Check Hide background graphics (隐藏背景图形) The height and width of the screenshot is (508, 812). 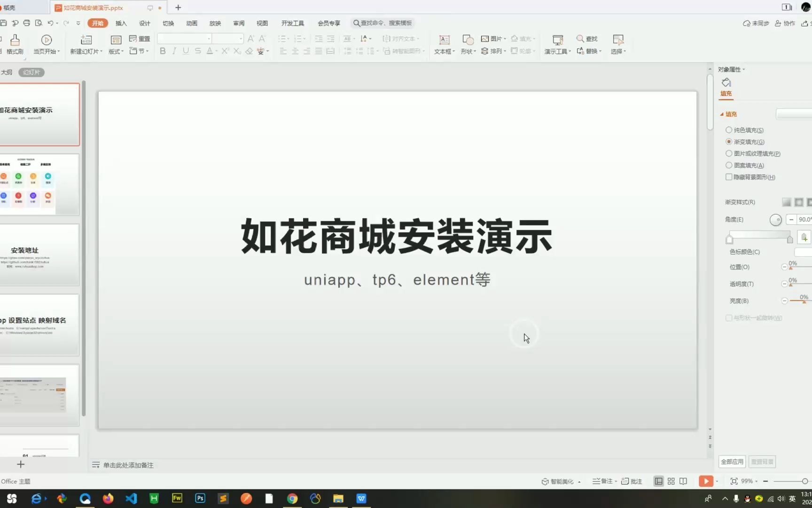pos(729,177)
